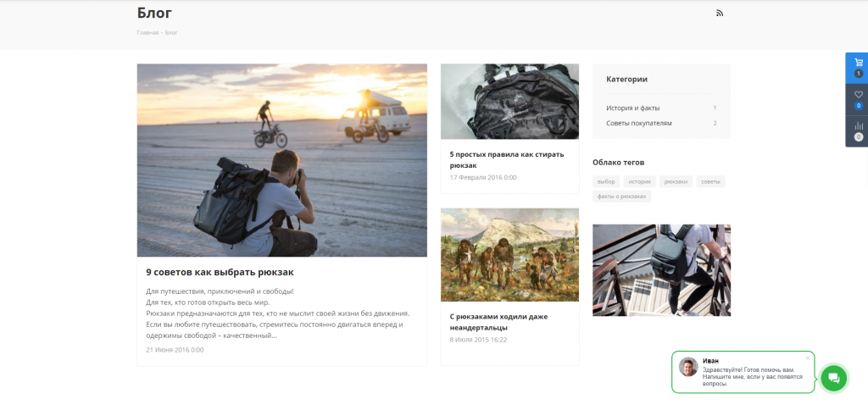This screenshot has height=416, width=868.
Task: Filter by the рюкзаки tag
Action: (676, 181)
